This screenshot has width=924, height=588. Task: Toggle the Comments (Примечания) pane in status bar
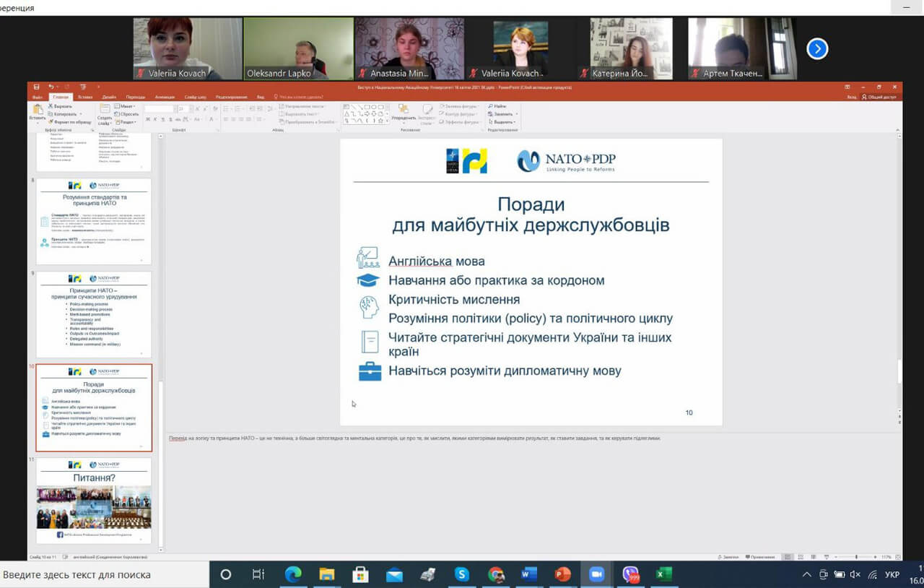point(759,557)
